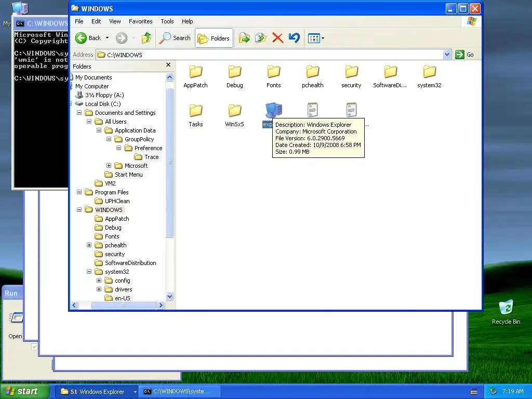Image resolution: width=532 pixels, height=399 pixels.
Task: Select the explorer executable icon
Action: point(273,110)
